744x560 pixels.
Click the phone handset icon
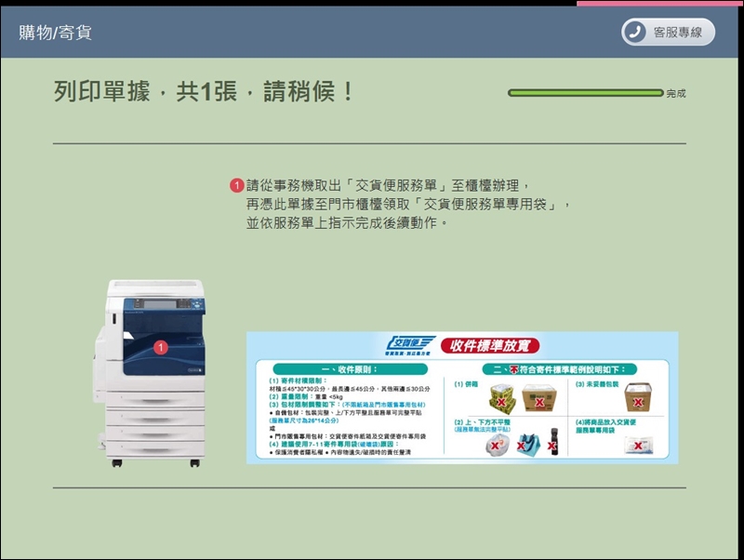tap(636, 32)
